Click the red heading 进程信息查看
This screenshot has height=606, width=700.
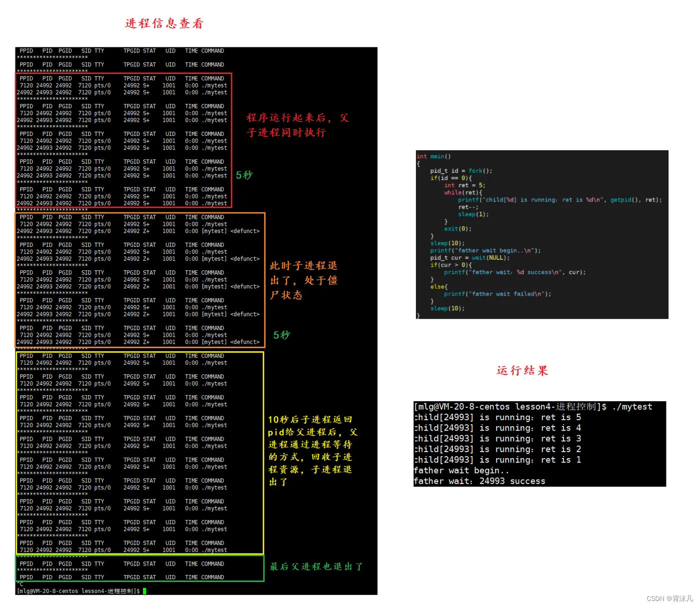[x=164, y=23]
